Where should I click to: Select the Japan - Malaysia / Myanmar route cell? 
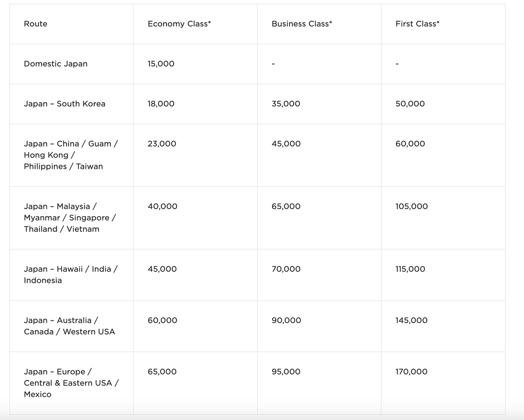(69, 217)
